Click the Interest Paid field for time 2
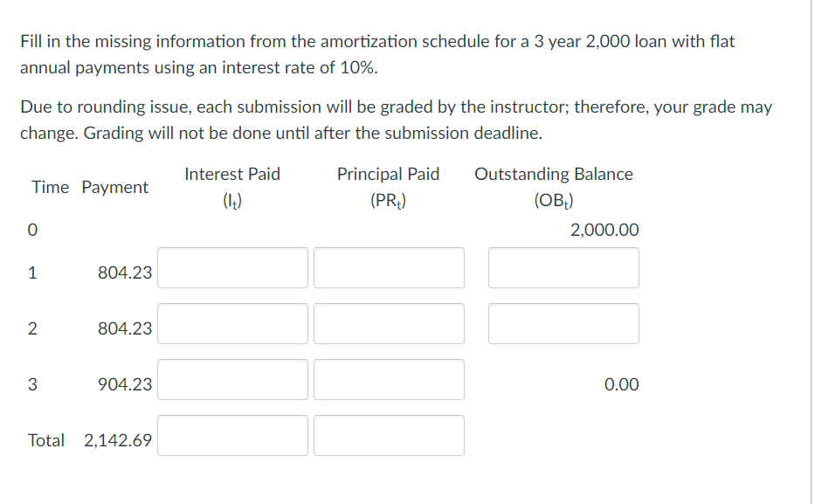The width and height of the screenshot is (815, 504). pyautogui.click(x=232, y=323)
